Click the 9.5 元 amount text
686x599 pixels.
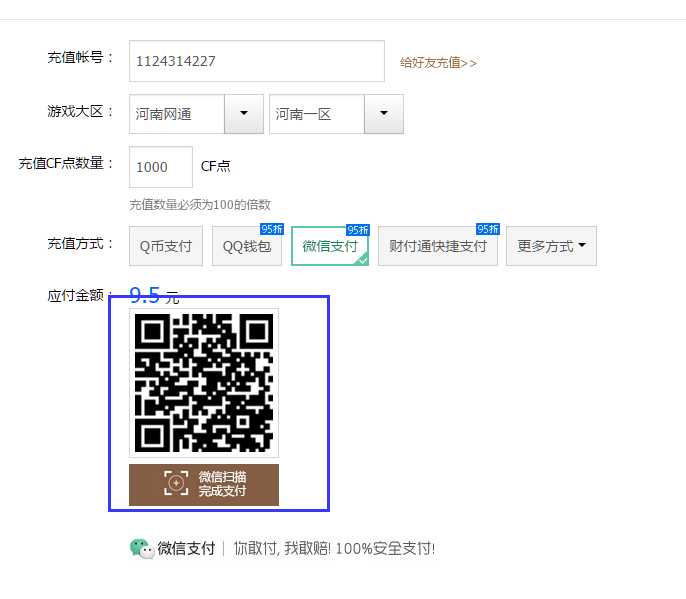click(154, 295)
